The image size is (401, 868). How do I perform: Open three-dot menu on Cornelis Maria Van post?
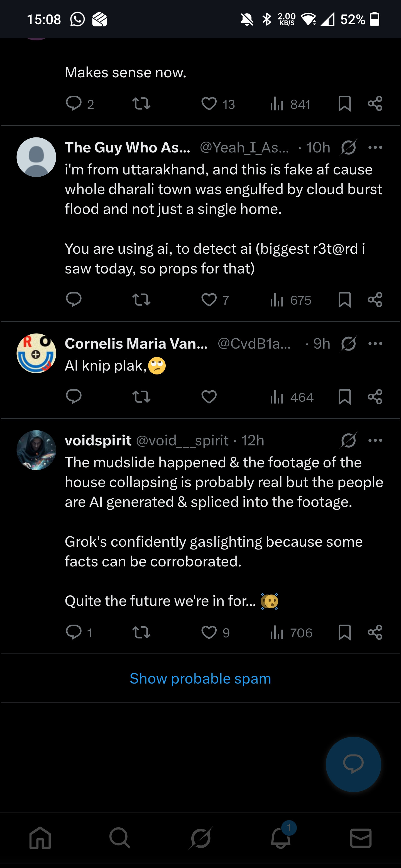click(x=375, y=343)
